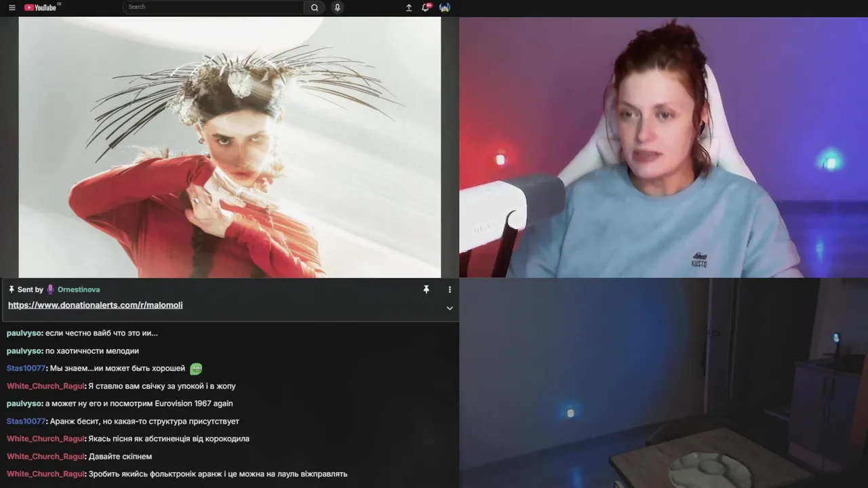Click the YouTube search input field
This screenshot has width=868, height=488.
tap(214, 7)
